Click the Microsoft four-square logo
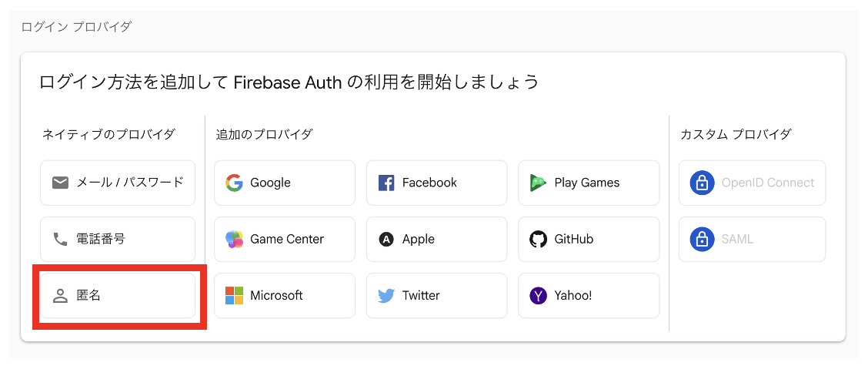The image size is (868, 376). coord(234,296)
